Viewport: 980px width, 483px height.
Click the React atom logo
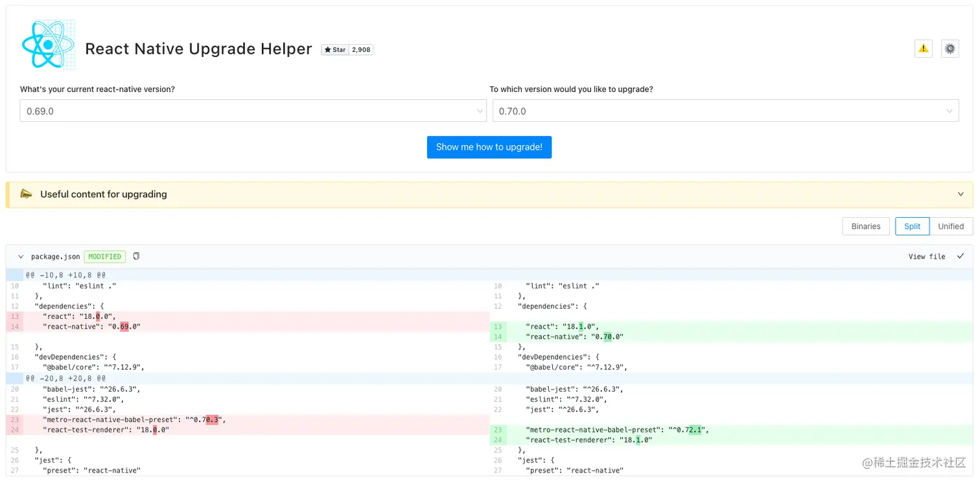click(49, 44)
